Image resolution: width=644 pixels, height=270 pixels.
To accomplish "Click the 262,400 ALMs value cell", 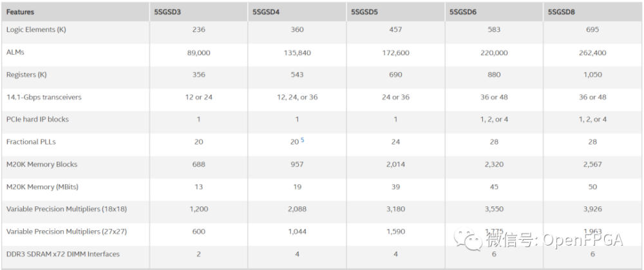I will [592, 53].
